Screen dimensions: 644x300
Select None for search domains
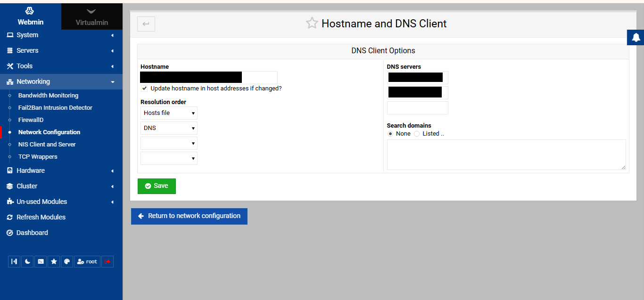coord(390,134)
